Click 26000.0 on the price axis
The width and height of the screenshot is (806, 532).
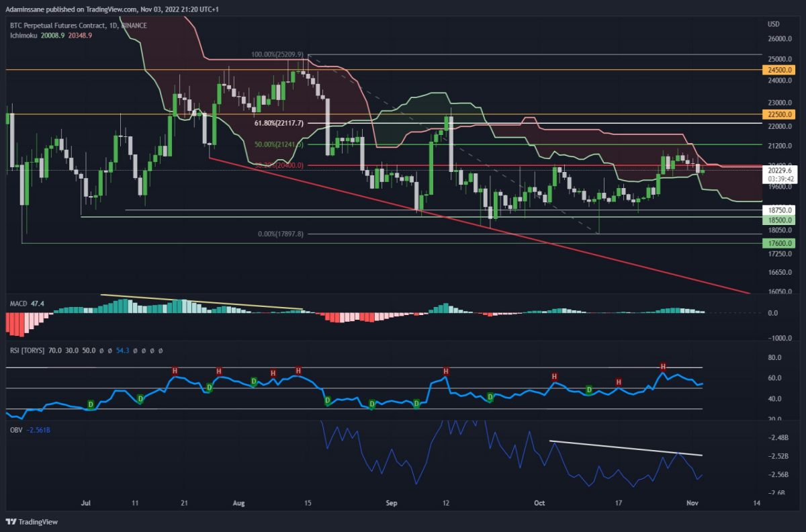click(780, 38)
